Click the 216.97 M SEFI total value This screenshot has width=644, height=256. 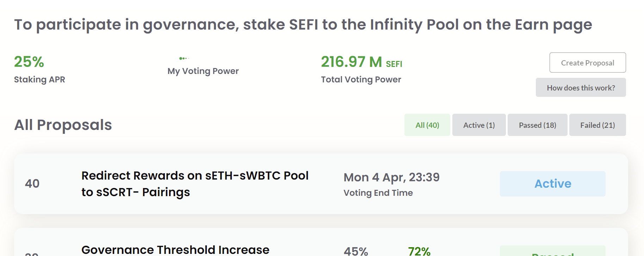click(x=361, y=62)
